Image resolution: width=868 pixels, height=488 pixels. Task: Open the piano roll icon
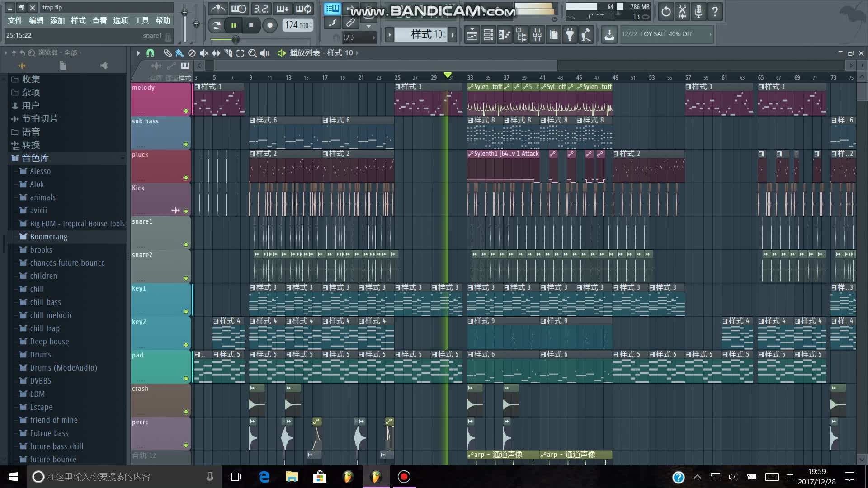coord(505,35)
